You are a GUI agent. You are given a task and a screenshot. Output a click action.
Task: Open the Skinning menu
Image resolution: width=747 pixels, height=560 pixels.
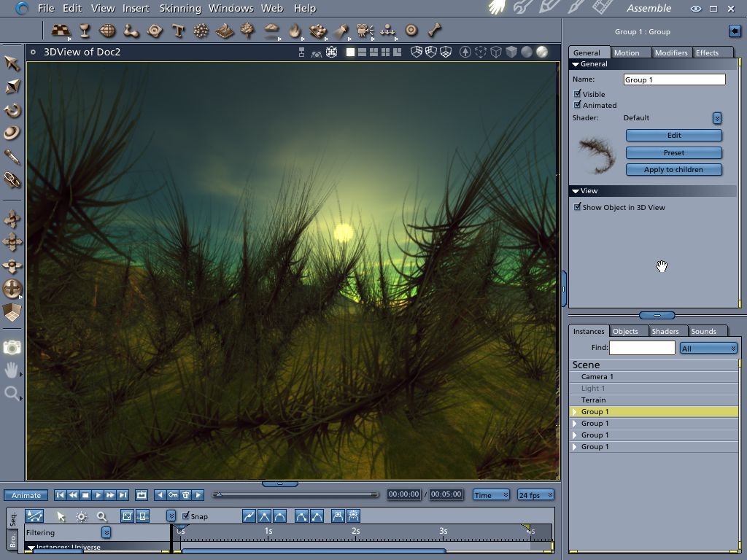179,8
